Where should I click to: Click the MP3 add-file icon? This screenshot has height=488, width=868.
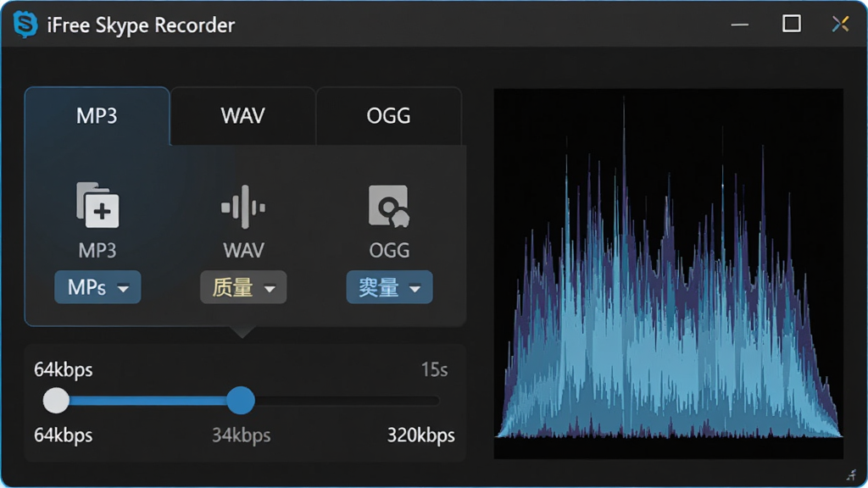pyautogui.click(x=97, y=205)
